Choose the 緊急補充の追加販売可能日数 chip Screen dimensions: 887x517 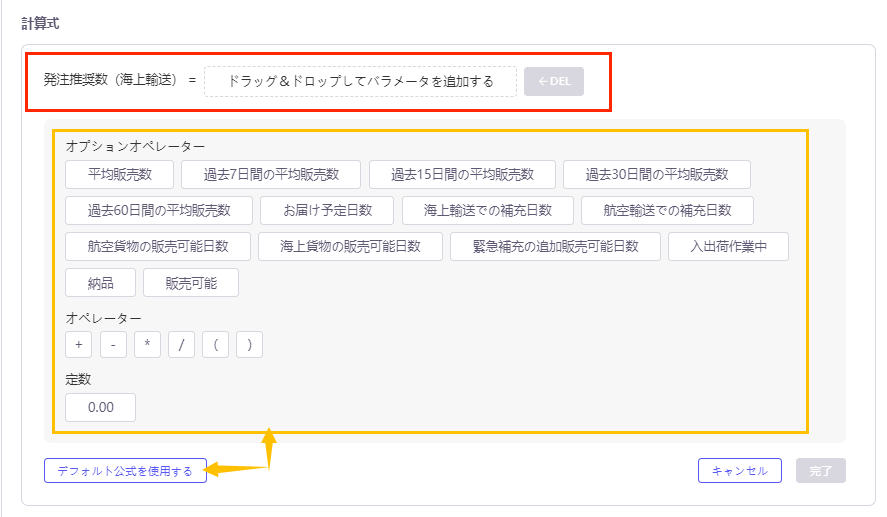pos(556,247)
